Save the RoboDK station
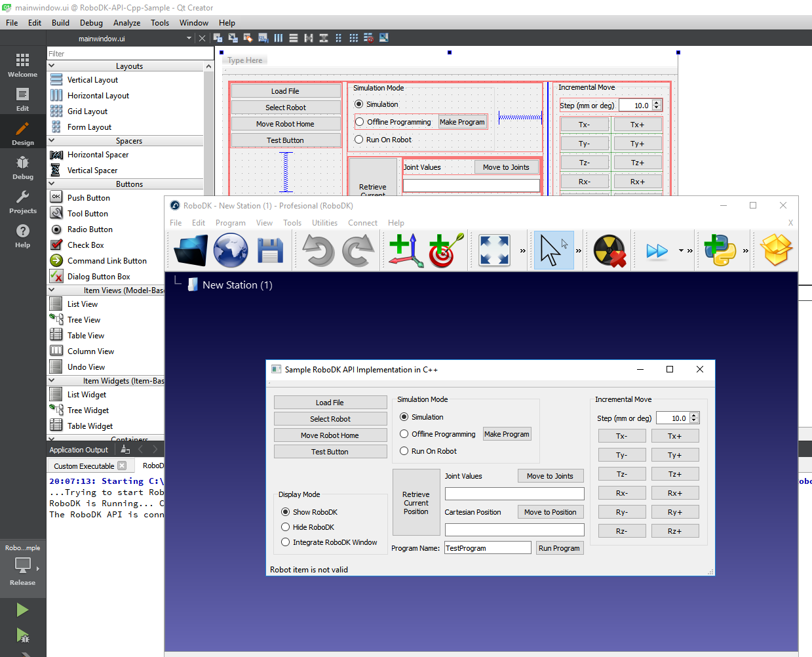The width and height of the screenshot is (812, 657). 270,250
